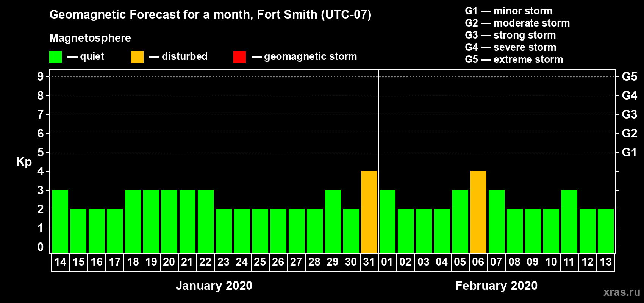This screenshot has height=303, width=644.
Task: Click the 'G3 — strong storm' legend line
Action: coord(511,35)
